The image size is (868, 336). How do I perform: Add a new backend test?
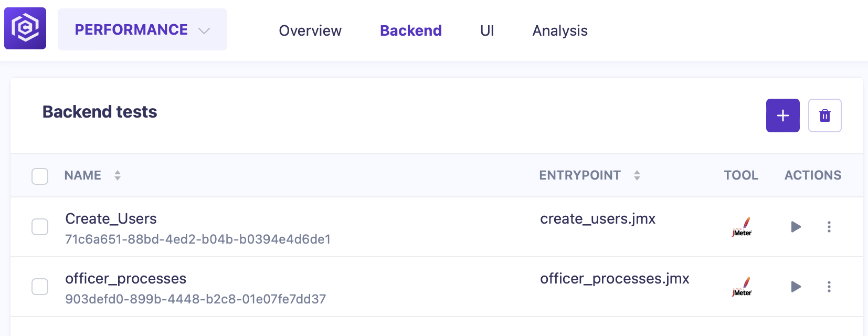coord(782,115)
